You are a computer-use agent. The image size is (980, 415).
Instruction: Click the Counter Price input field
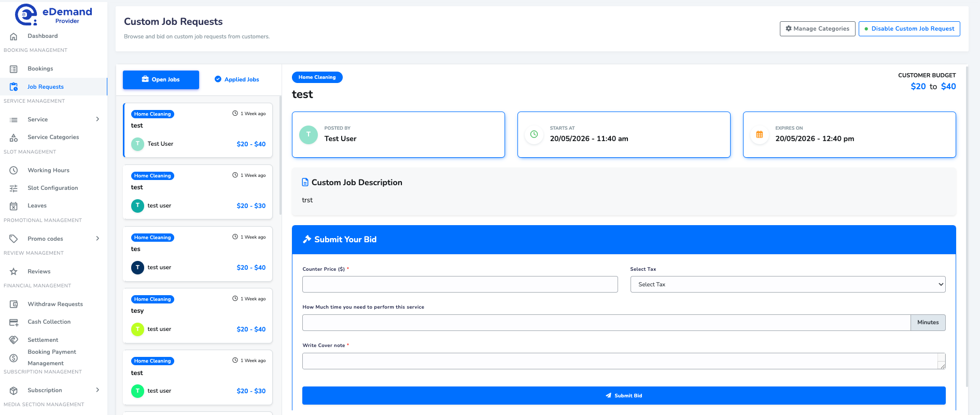coord(460,284)
